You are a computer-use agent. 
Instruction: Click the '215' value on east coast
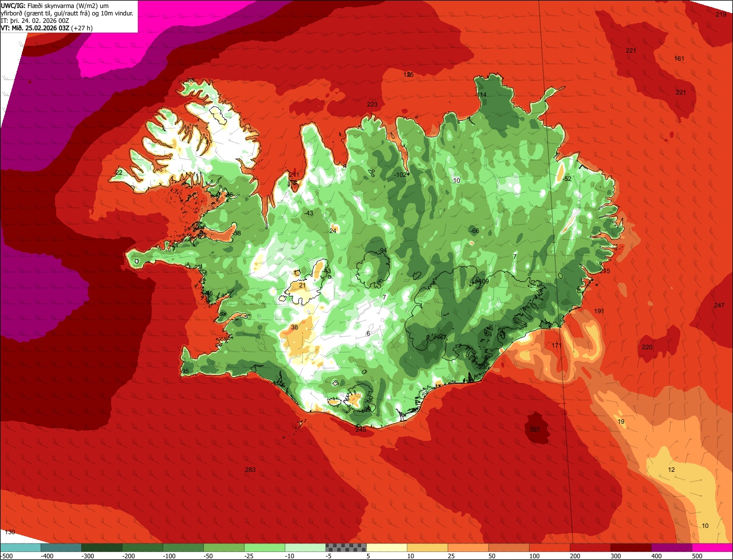pos(605,271)
